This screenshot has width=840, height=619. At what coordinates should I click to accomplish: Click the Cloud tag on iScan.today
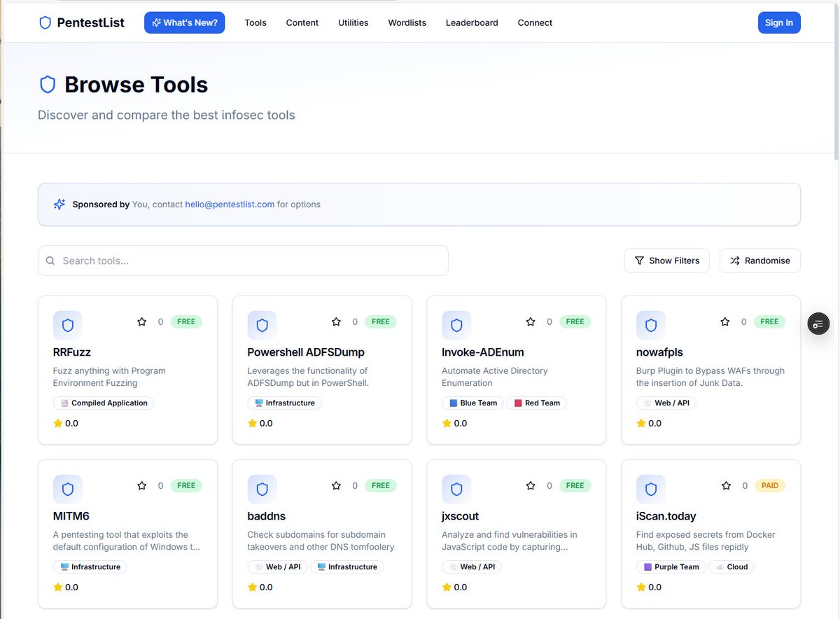pos(731,566)
